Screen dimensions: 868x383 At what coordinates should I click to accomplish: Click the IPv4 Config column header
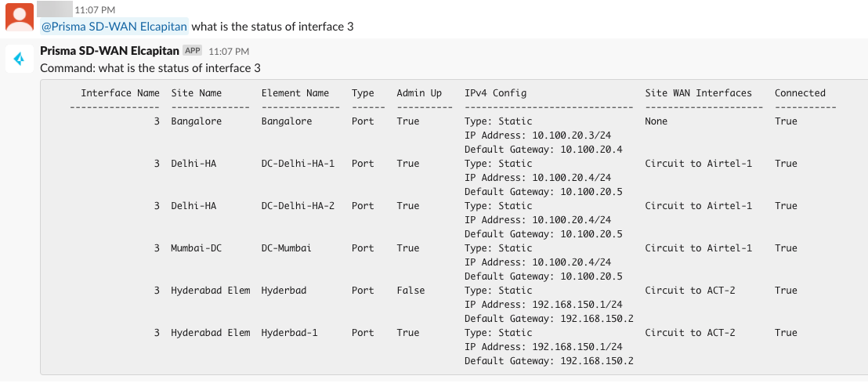pos(495,93)
